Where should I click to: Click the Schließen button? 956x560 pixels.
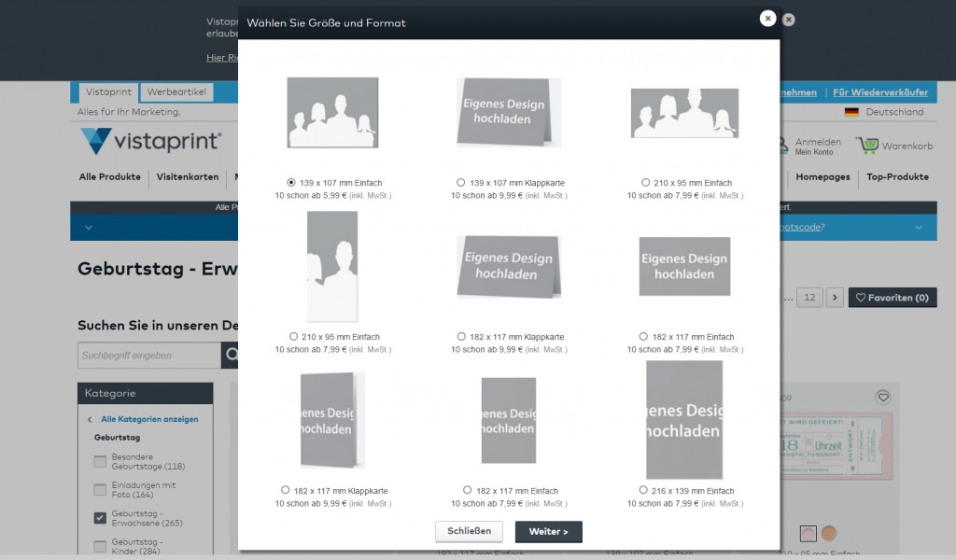click(469, 531)
